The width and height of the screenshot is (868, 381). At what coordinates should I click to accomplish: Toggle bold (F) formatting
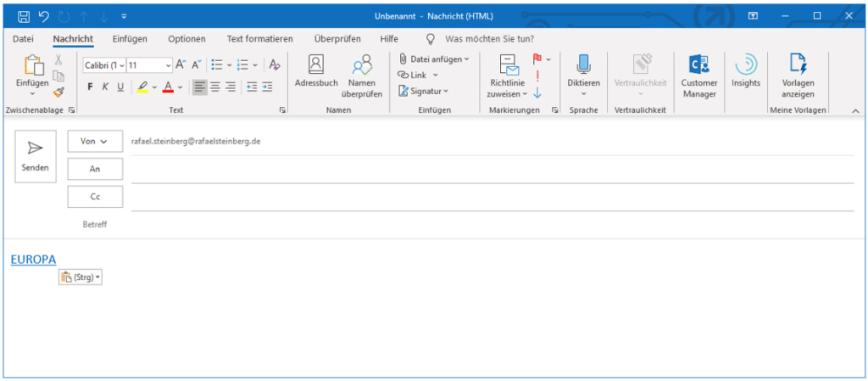click(90, 87)
